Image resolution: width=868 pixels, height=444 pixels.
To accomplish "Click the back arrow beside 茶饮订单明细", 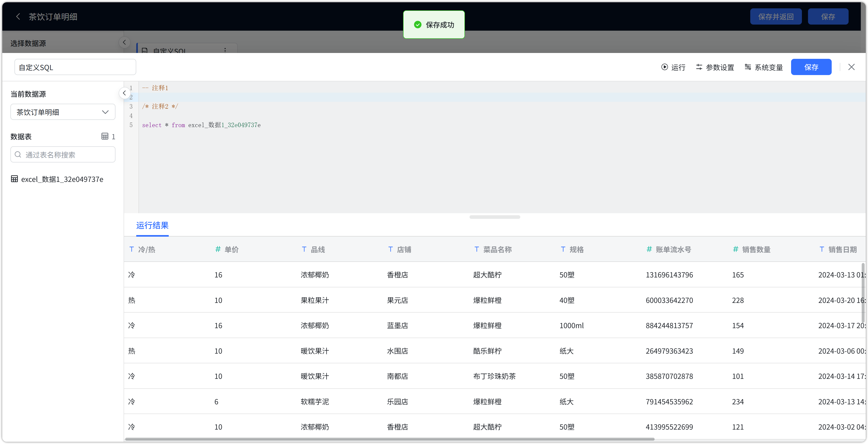I will (x=18, y=16).
